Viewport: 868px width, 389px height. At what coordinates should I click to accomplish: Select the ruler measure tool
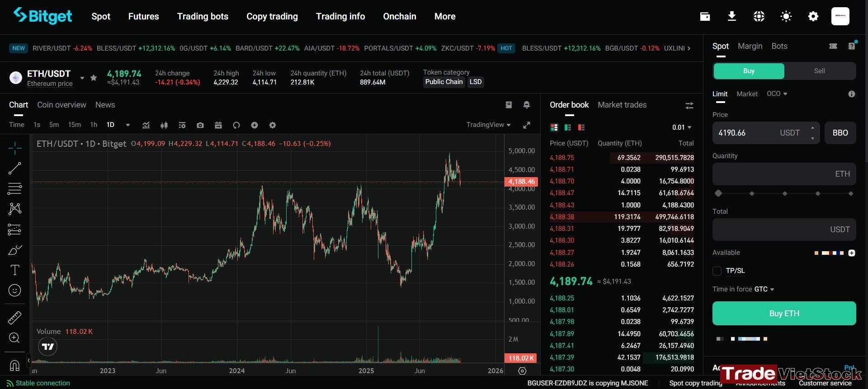[14, 318]
